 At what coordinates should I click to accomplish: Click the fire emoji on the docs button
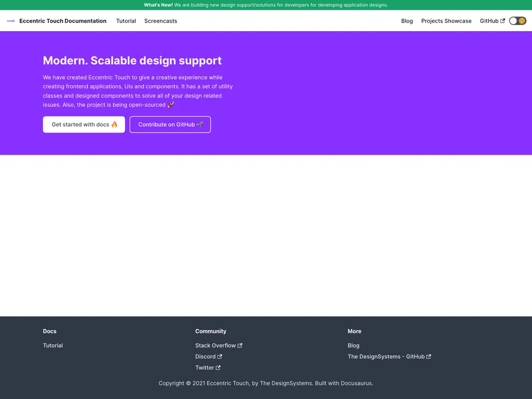114,124
